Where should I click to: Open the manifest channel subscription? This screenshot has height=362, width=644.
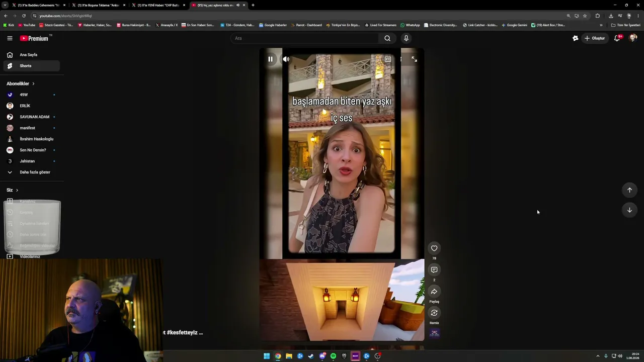(32, 128)
